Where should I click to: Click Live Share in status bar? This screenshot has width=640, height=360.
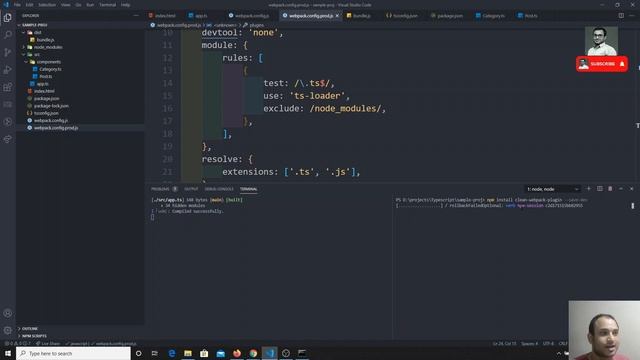click(x=48, y=344)
